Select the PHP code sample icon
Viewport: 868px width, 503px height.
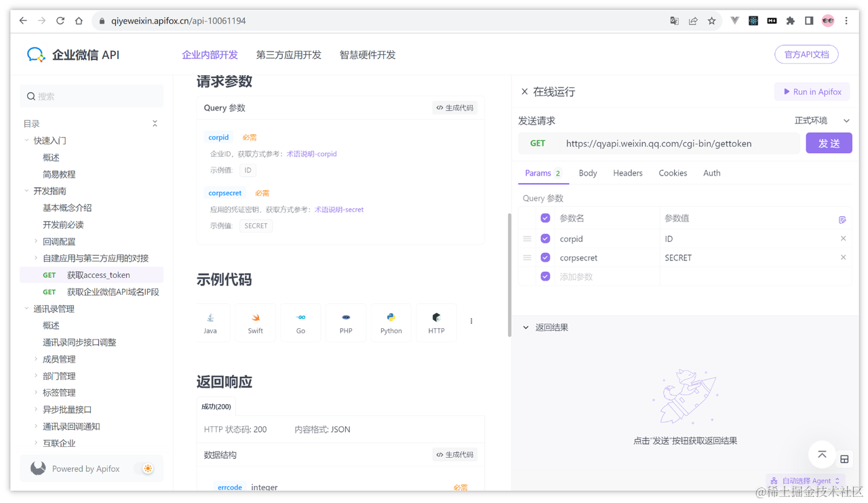pyautogui.click(x=346, y=323)
